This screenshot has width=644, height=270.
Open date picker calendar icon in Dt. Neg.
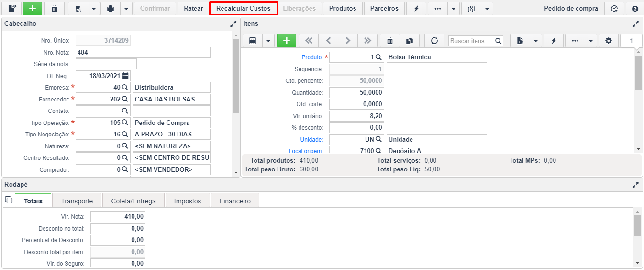[125, 76]
